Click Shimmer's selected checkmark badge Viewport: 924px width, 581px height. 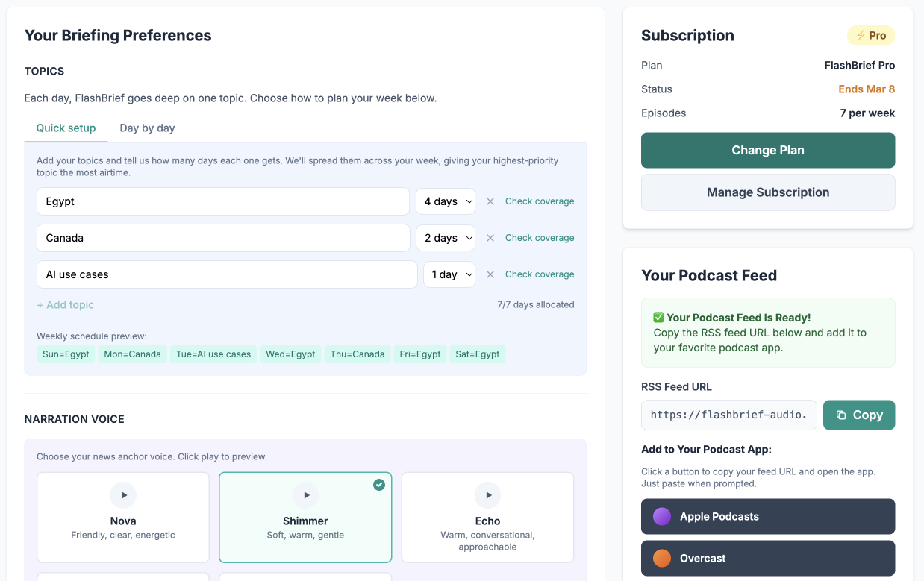(379, 485)
